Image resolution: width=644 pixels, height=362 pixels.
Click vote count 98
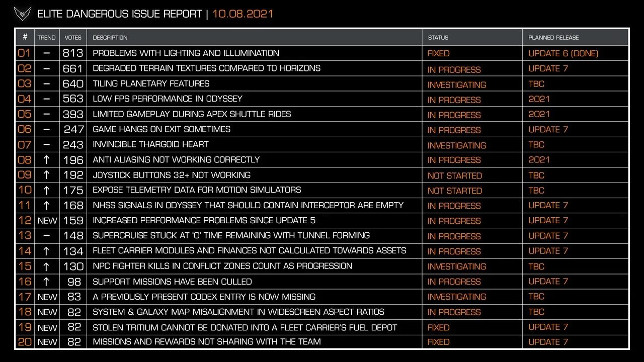tap(74, 282)
